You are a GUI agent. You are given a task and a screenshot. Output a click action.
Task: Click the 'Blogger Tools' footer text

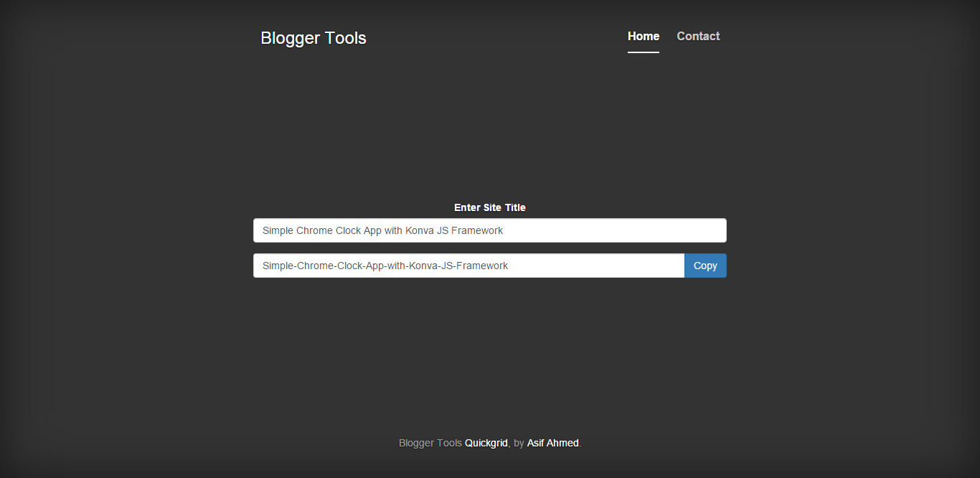430,444
